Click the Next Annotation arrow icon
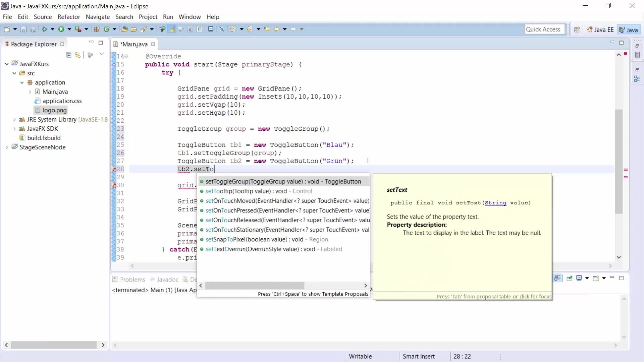The height and width of the screenshot is (362, 644). click(x=233, y=29)
